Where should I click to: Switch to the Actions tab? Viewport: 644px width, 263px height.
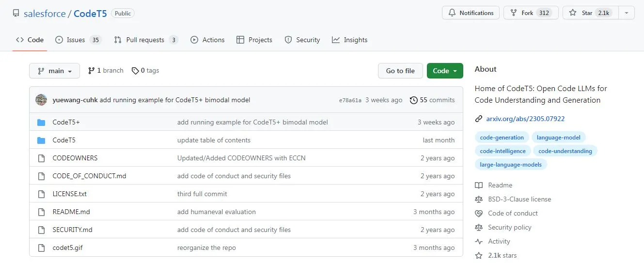(207, 40)
